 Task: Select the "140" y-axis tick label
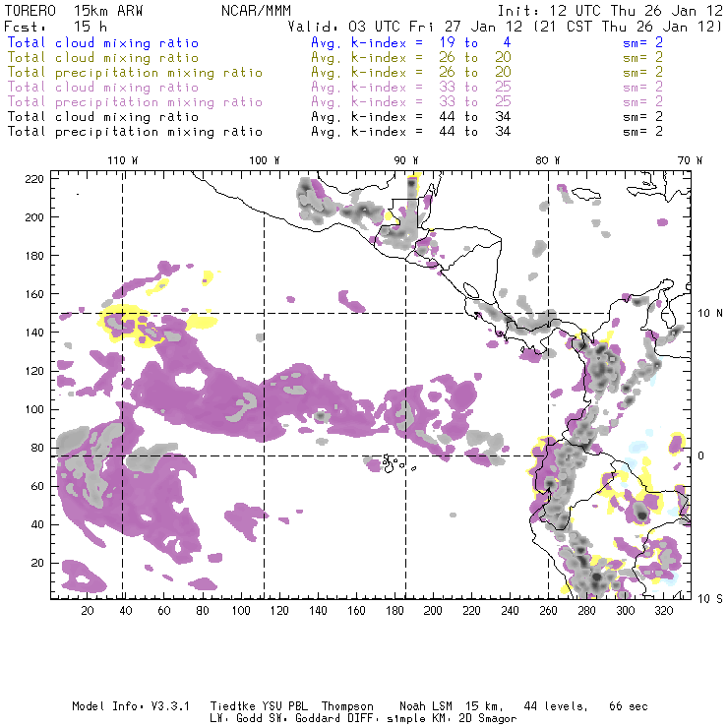point(34,333)
